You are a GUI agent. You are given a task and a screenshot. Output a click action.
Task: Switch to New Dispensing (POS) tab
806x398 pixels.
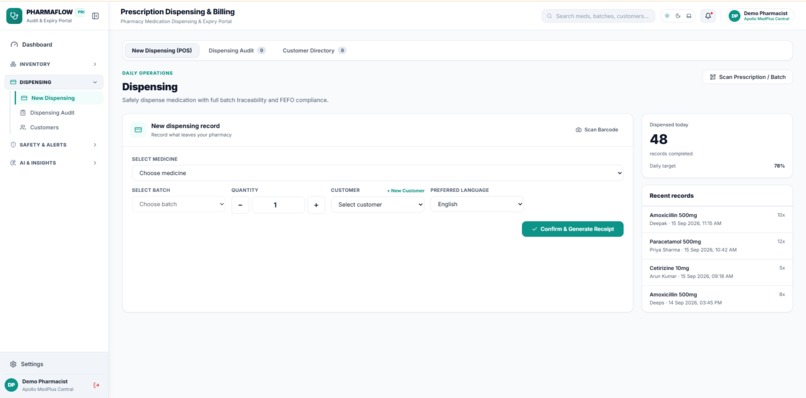[x=162, y=50]
